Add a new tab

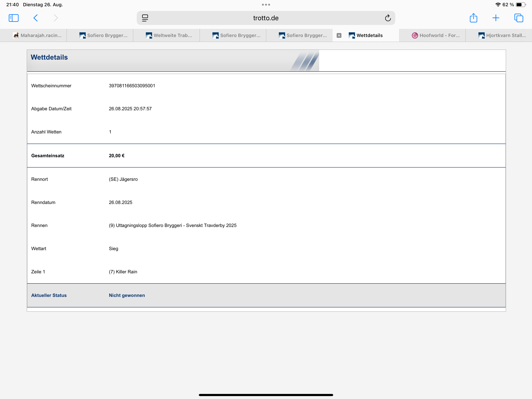tap(496, 18)
